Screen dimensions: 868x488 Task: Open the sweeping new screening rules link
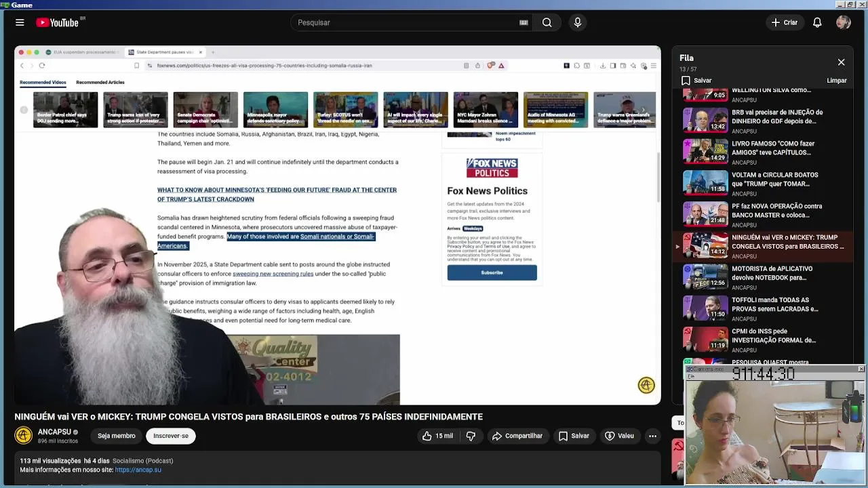273,274
